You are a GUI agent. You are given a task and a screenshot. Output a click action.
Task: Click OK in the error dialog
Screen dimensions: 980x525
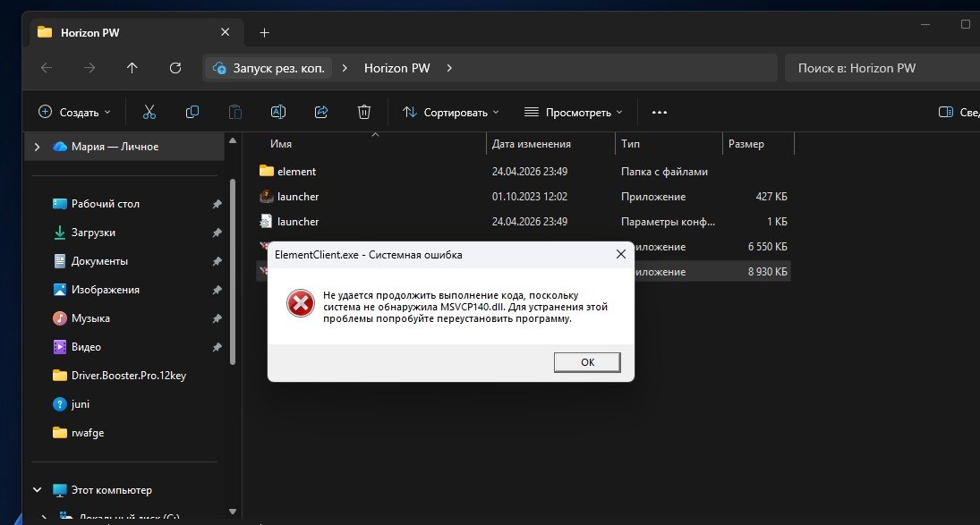click(x=587, y=362)
